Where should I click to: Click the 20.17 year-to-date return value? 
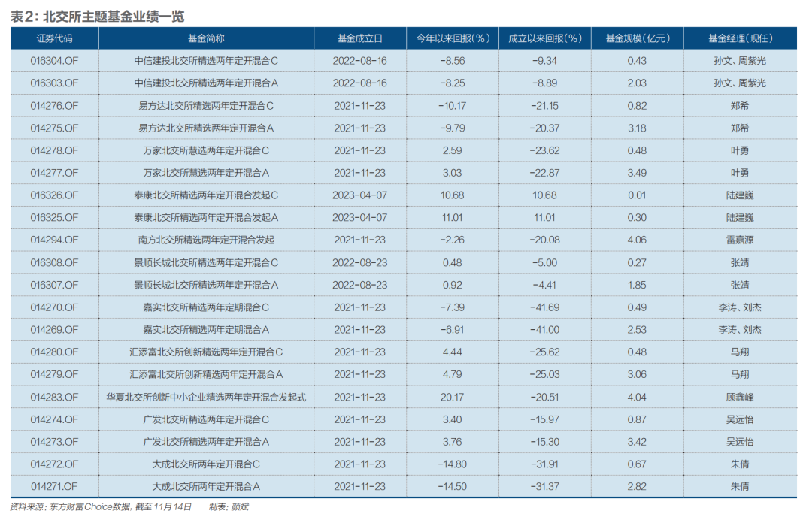coord(453,398)
